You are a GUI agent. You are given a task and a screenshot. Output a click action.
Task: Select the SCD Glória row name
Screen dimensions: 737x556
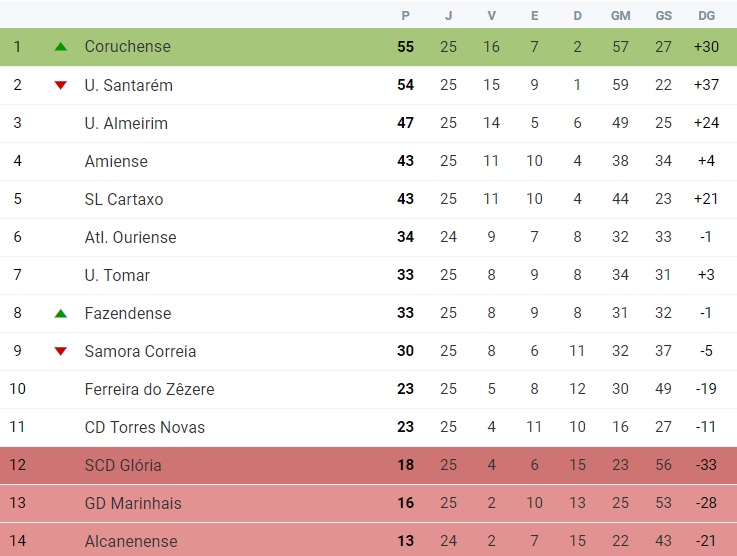123,465
